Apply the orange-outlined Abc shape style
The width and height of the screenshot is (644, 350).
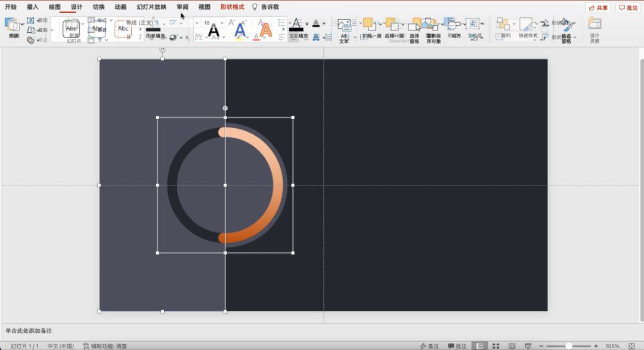point(123,29)
